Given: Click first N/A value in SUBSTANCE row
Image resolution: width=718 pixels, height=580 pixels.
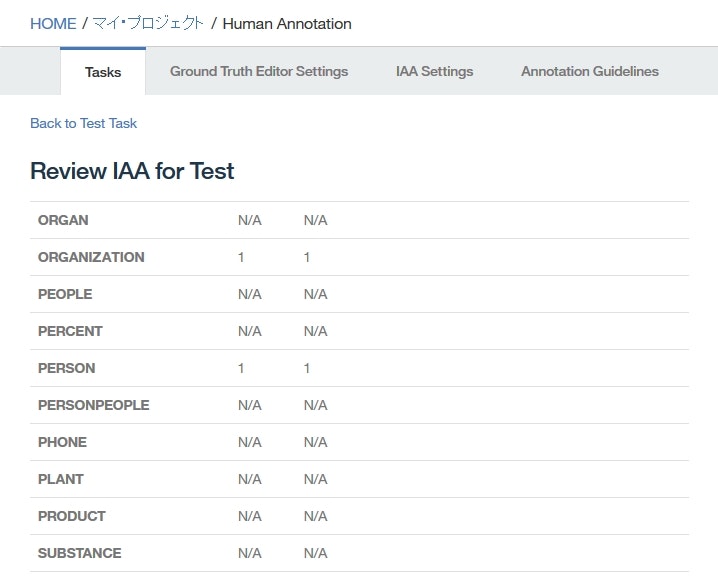Looking at the screenshot, I should point(250,553).
